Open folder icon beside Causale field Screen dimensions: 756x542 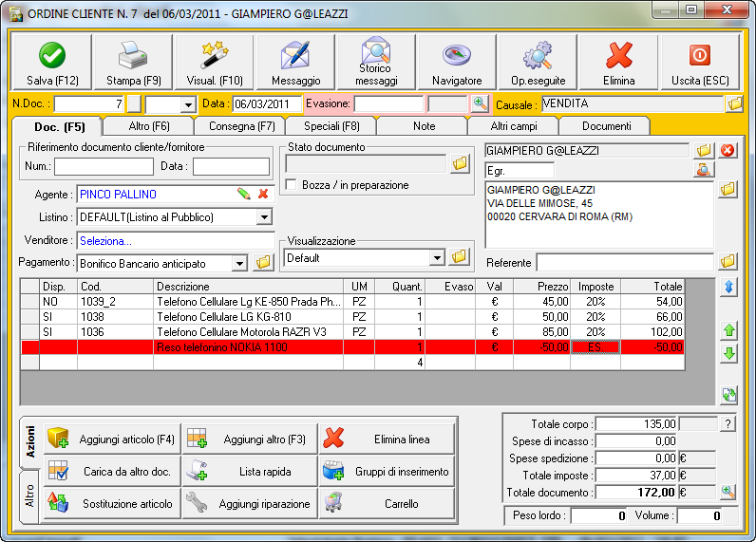pyautogui.click(x=733, y=103)
